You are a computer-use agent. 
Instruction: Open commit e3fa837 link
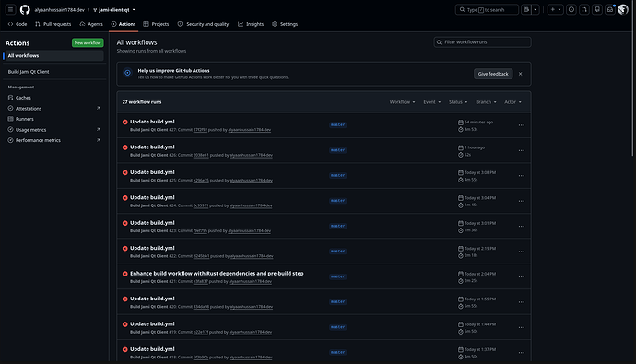coord(200,281)
